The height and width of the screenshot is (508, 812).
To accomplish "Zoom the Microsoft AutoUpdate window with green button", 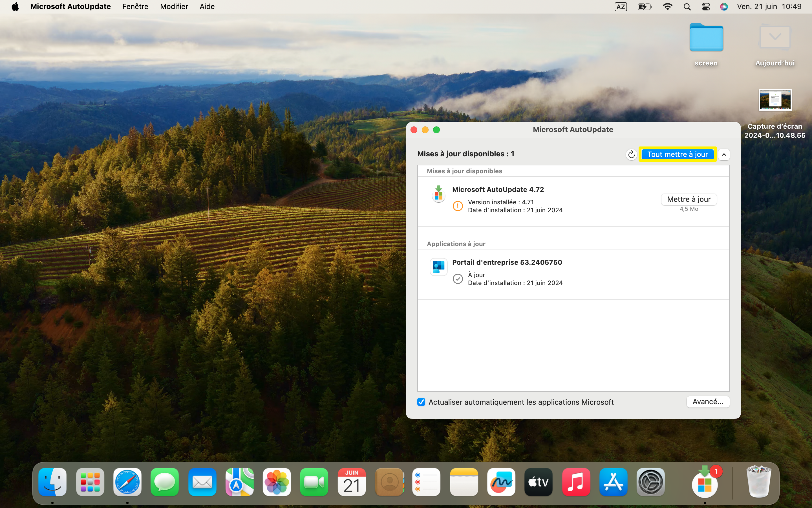I will click(x=436, y=130).
